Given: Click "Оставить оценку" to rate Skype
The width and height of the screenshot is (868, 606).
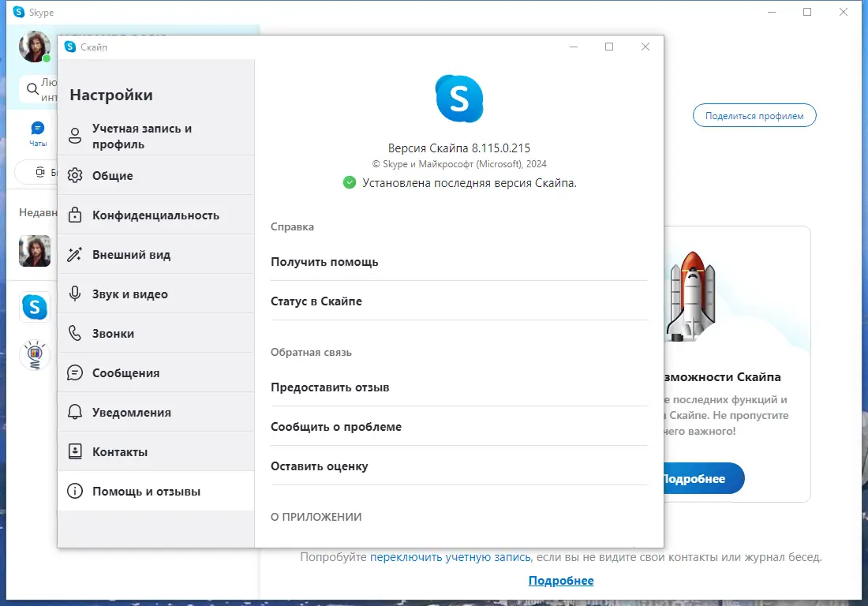Looking at the screenshot, I should [x=320, y=466].
